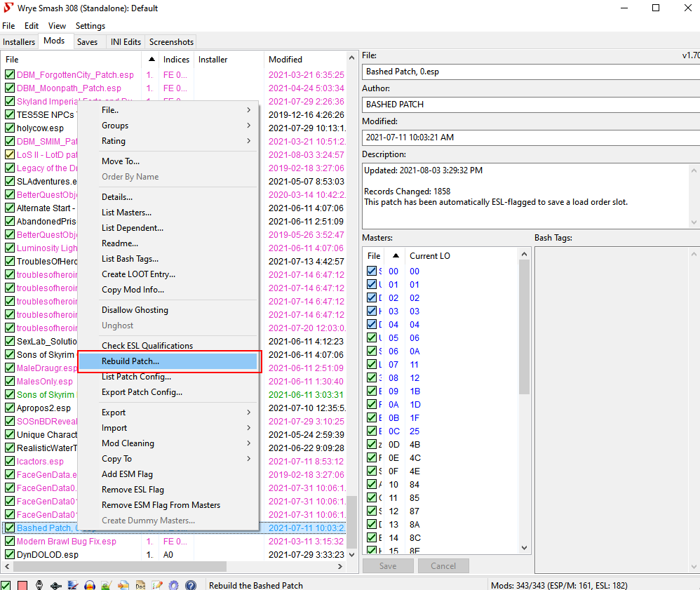Click the Author text field
Viewport: 700px width, 590px height.
530,105
